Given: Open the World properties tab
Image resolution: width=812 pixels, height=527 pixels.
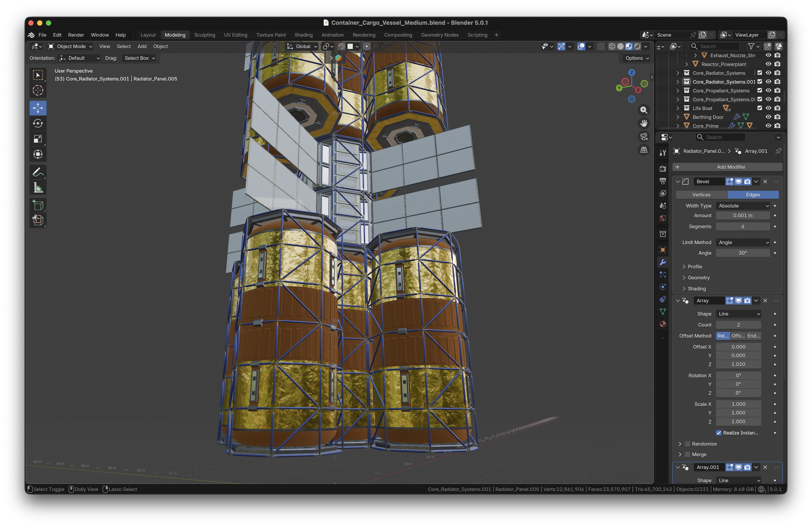Looking at the screenshot, I should 663,218.
